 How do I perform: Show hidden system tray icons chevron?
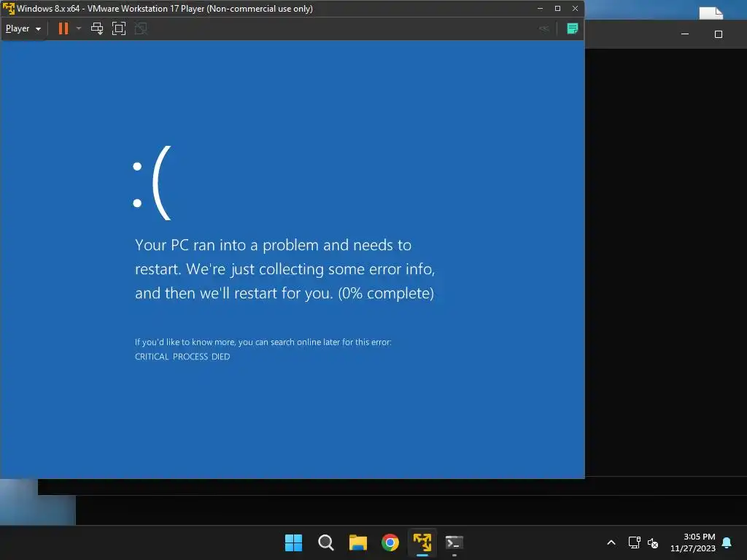611,542
